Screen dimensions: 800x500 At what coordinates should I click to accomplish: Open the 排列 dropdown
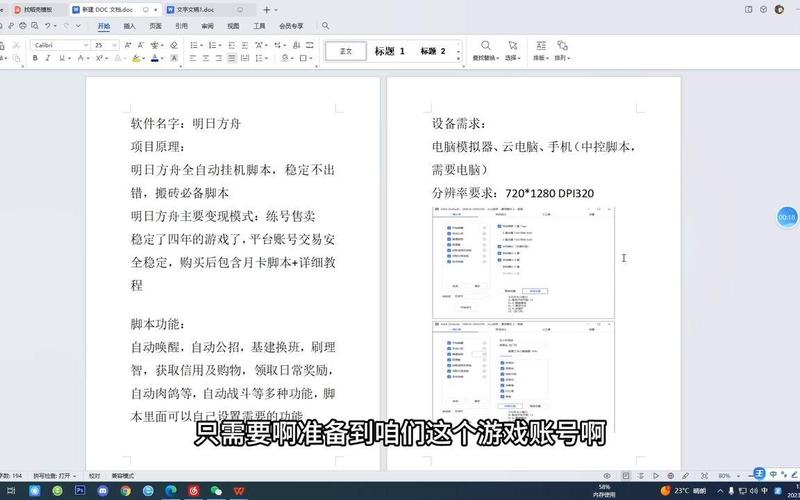tap(562, 51)
